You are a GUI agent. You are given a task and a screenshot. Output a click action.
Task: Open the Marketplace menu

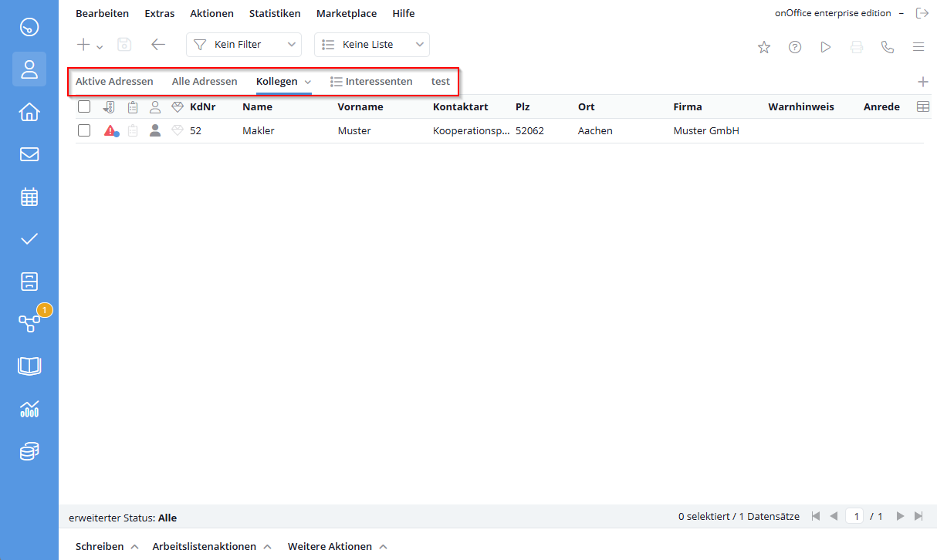[347, 13]
